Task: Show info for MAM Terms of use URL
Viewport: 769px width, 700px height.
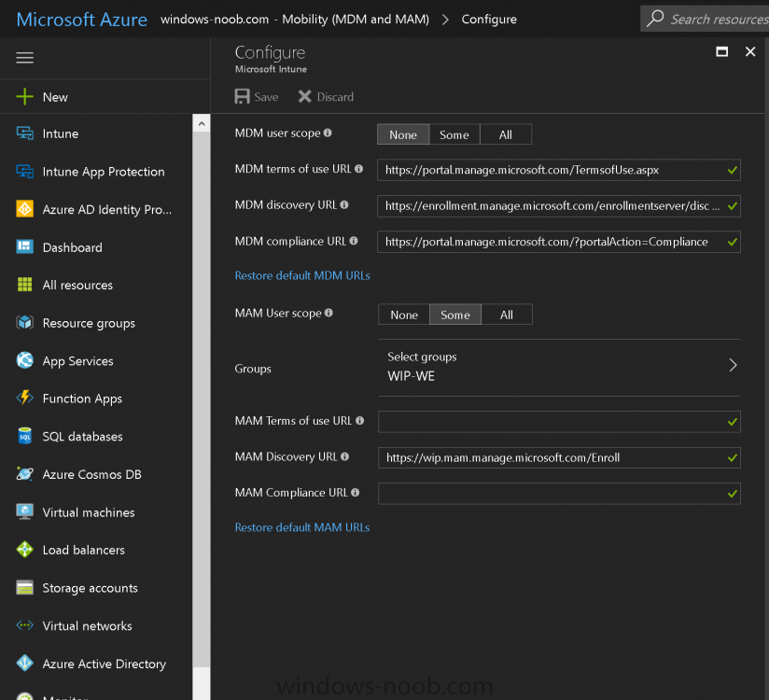Action: click(x=359, y=420)
